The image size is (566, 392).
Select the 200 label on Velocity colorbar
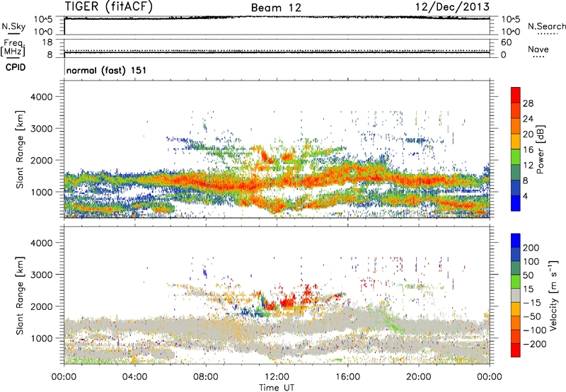tap(531, 248)
